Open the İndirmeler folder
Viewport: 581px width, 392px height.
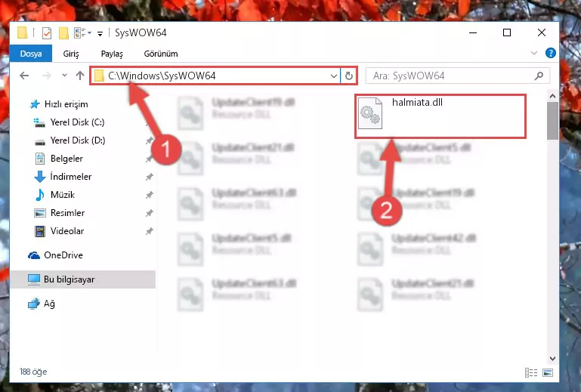pyautogui.click(x=63, y=177)
